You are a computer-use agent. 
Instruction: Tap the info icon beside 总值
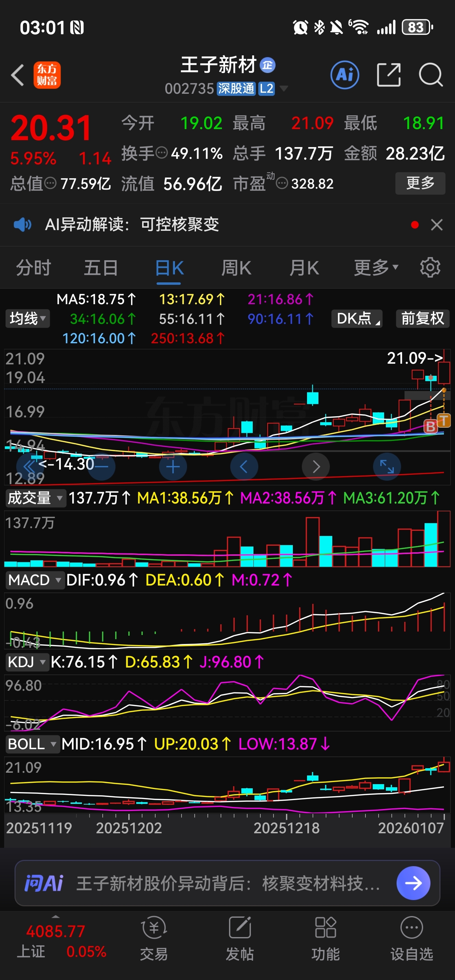[50, 183]
